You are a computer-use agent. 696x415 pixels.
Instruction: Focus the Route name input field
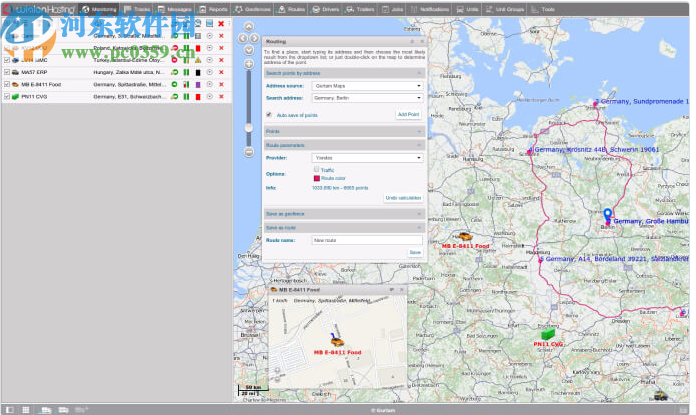click(368, 240)
